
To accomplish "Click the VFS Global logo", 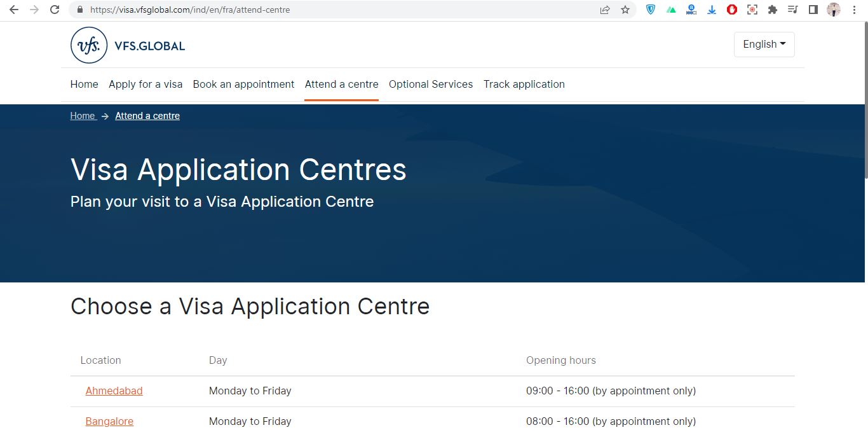I will (x=128, y=45).
